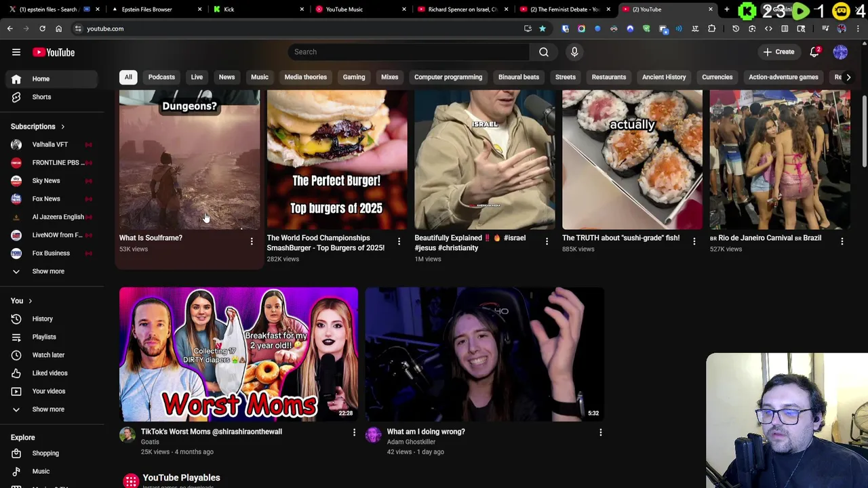This screenshot has width=868, height=488.
Task: Open Your videos in sidebar
Action: 52,391
